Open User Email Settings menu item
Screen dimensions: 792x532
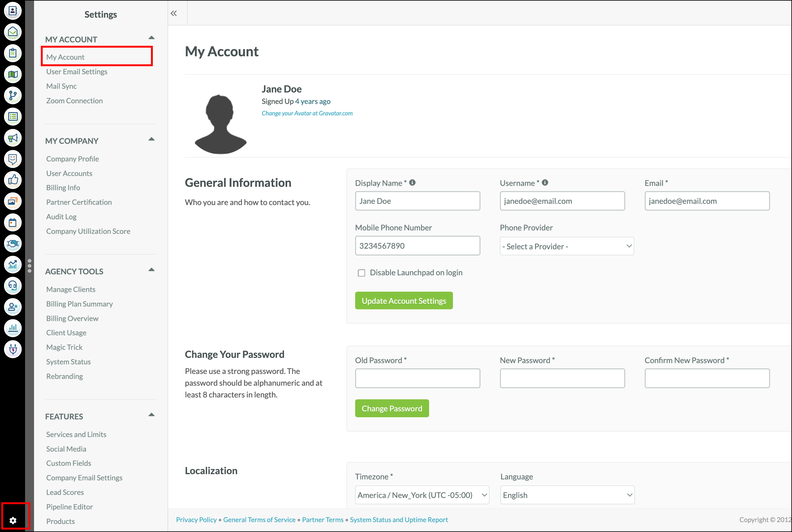[x=77, y=71]
